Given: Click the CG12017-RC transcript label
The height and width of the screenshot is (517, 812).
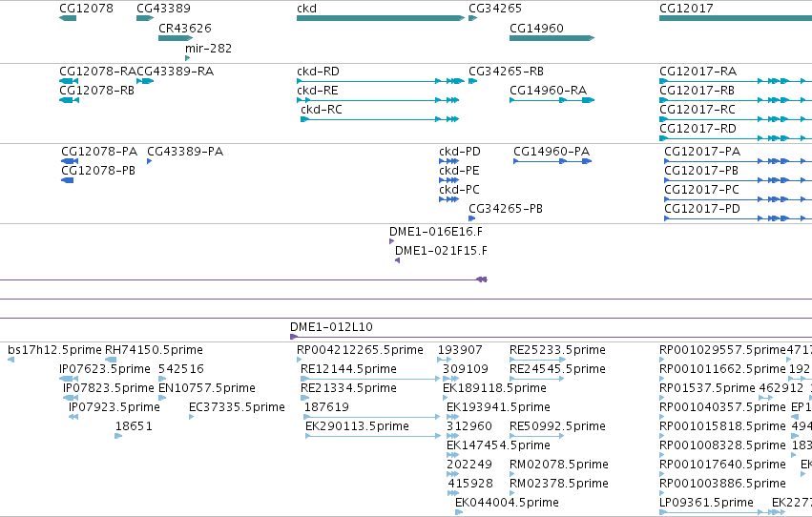Looking at the screenshot, I should pos(697,109).
